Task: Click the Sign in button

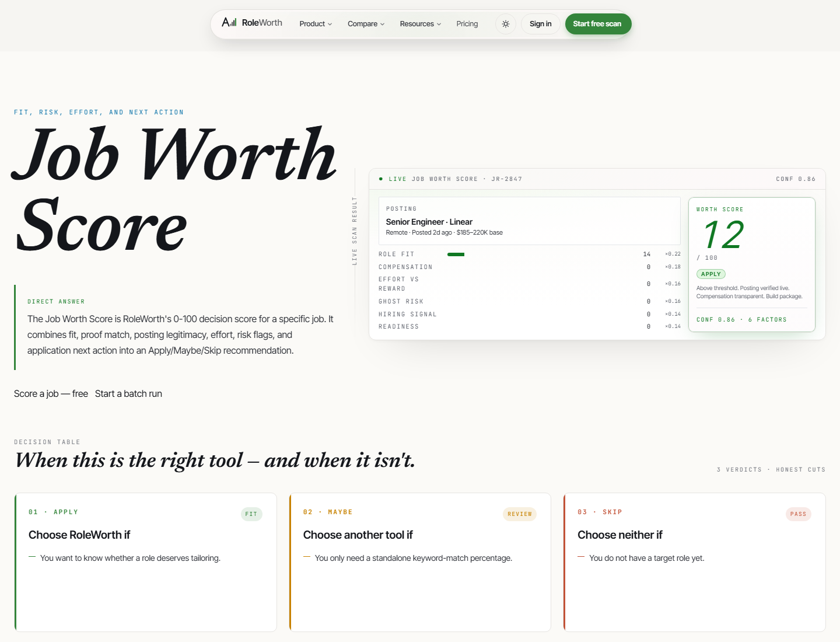Action: (x=540, y=24)
